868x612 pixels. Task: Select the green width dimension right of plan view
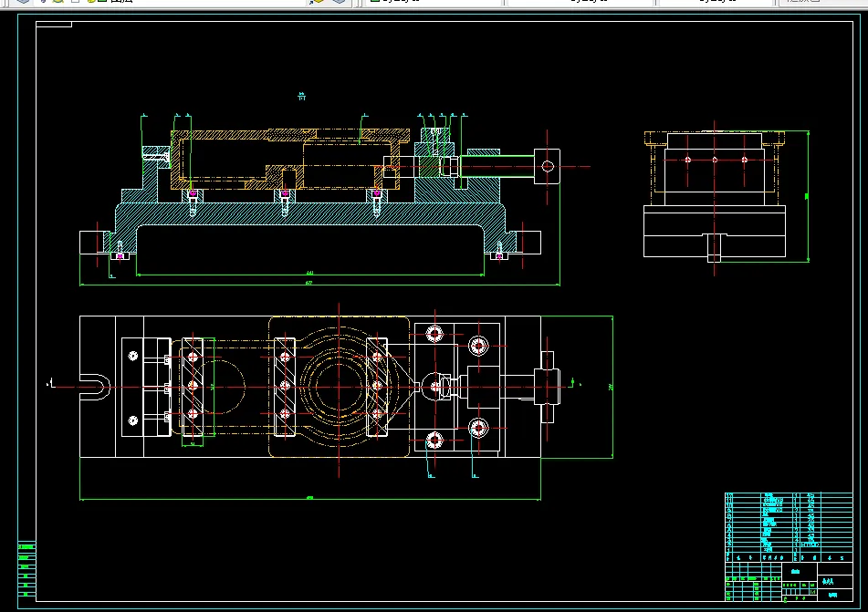[612, 387]
